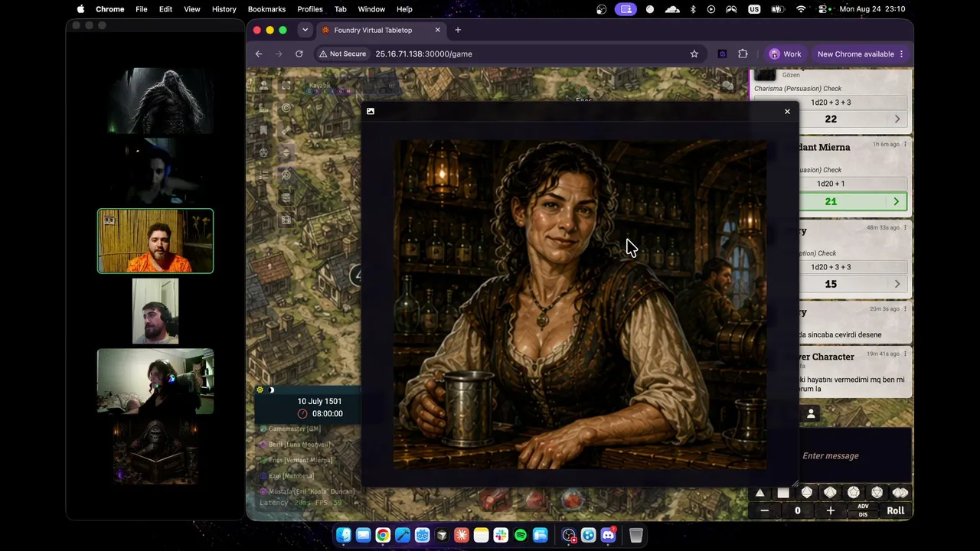
Task: Add a d12 die to roll
Action: click(854, 493)
